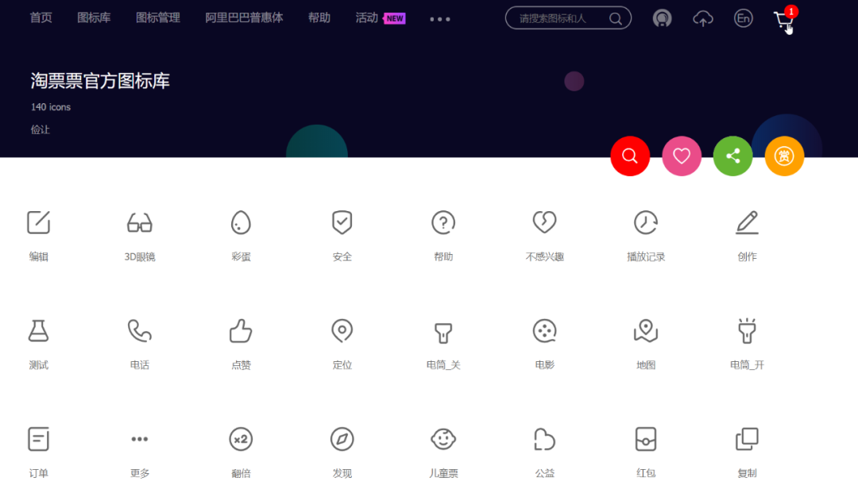Select the 点赞 thumbs-up icon
The height and width of the screenshot is (504, 858).
(241, 331)
